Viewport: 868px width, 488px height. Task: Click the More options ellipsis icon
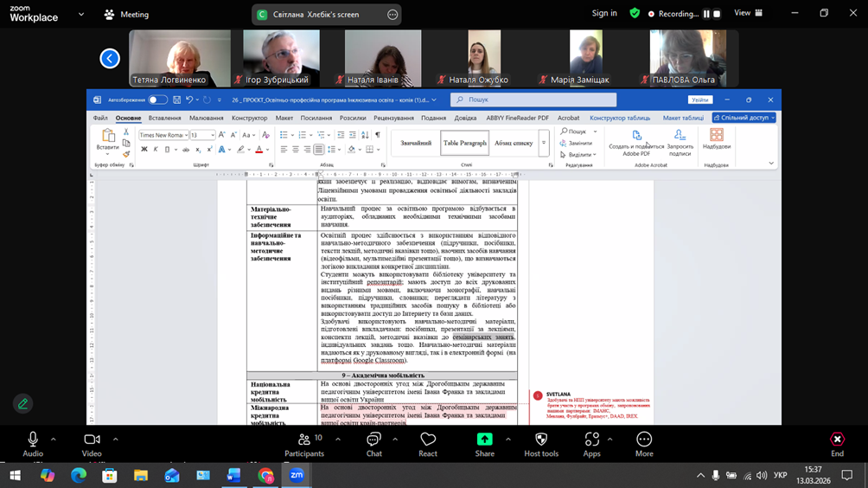coord(644,440)
